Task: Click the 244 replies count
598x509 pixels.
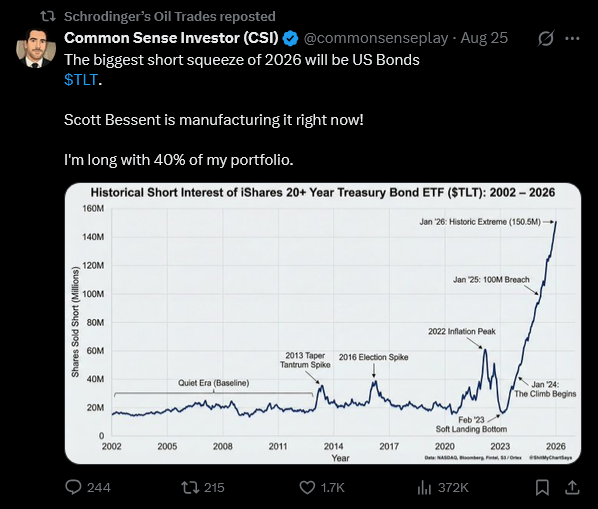Action: coord(99,488)
